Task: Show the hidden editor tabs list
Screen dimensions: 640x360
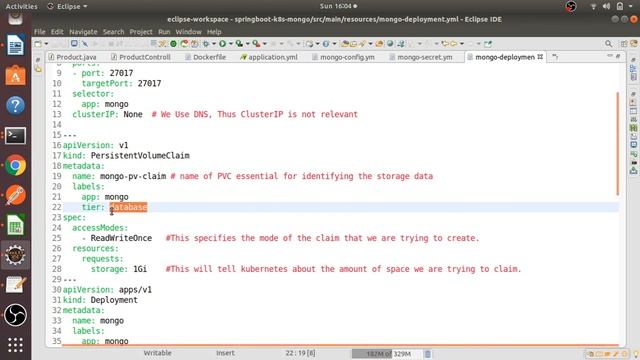Action: pyautogui.click(x=555, y=57)
